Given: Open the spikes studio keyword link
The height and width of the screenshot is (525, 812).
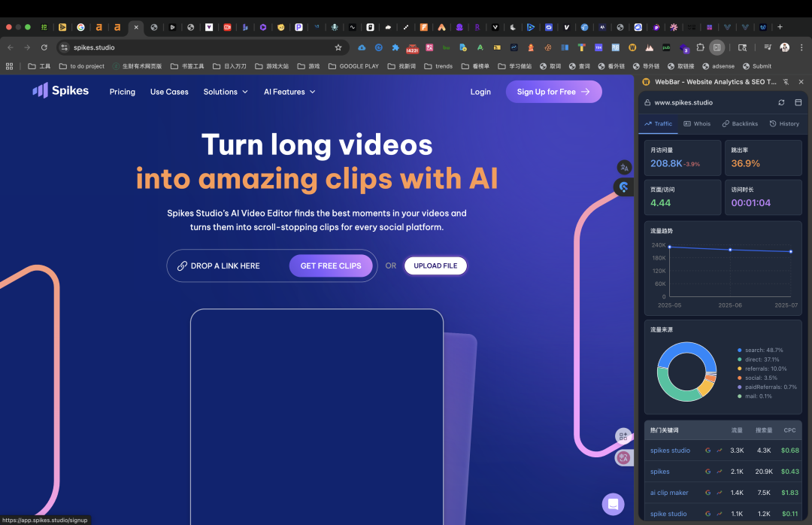Looking at the screenshot, I should 670,451.
